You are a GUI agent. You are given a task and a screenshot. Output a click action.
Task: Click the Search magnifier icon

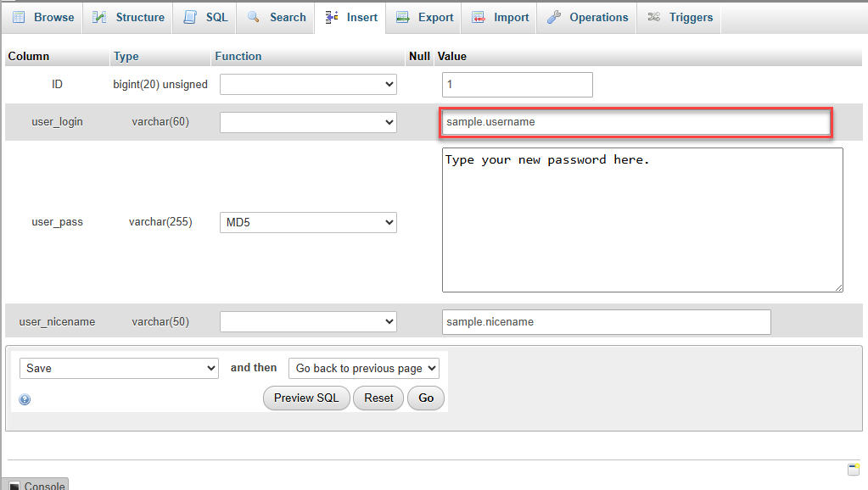[x=253, y=17]
